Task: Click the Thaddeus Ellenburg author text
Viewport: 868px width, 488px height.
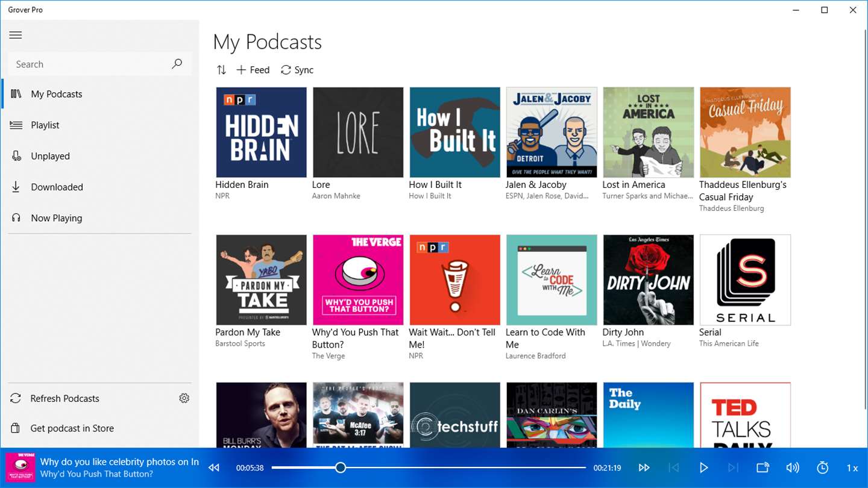Action: (x=731, y=208)
